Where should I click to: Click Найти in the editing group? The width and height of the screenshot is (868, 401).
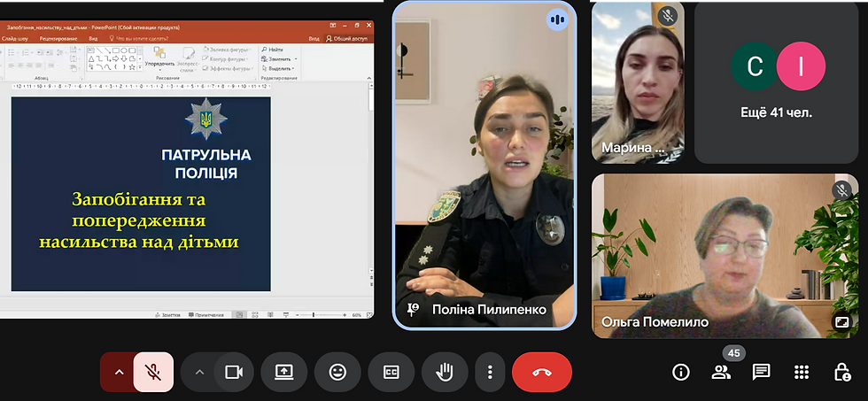click(273, 50)
